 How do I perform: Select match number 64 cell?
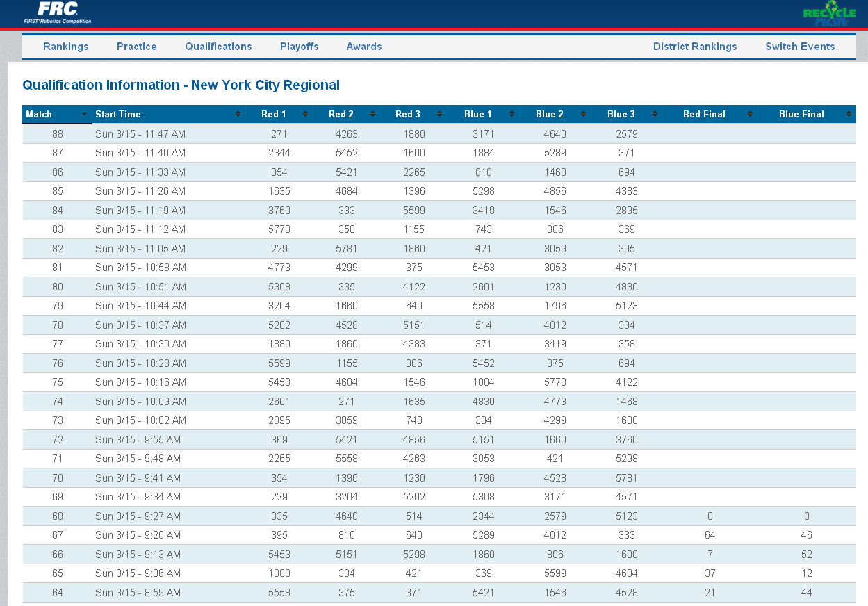[57, 593]
